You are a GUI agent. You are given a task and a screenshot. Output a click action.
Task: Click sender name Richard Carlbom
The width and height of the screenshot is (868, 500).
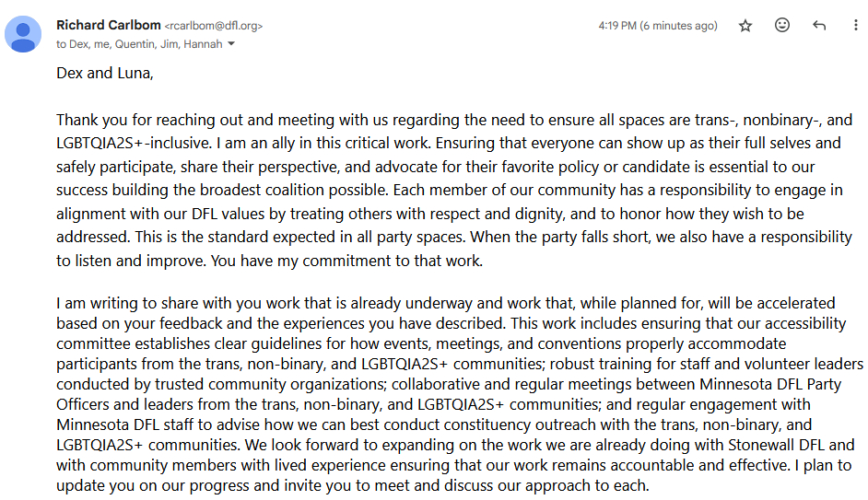(108, 25)
